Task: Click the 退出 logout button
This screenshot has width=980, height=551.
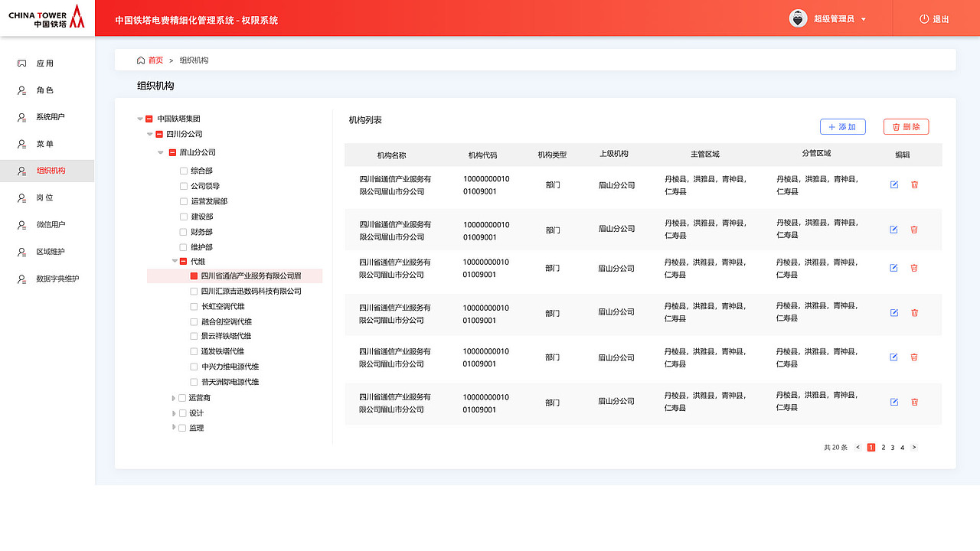Action: click(x=934, y=19)
